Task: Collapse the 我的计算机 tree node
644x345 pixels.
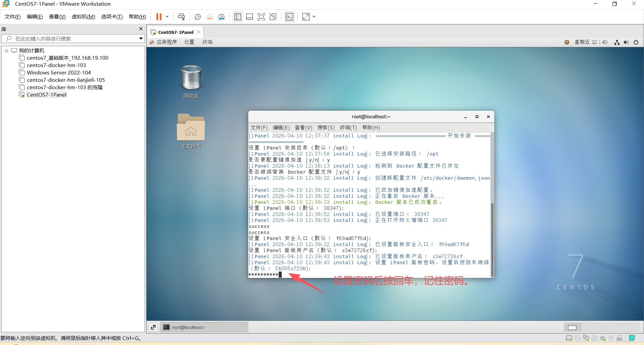Action: coord(6,51)
